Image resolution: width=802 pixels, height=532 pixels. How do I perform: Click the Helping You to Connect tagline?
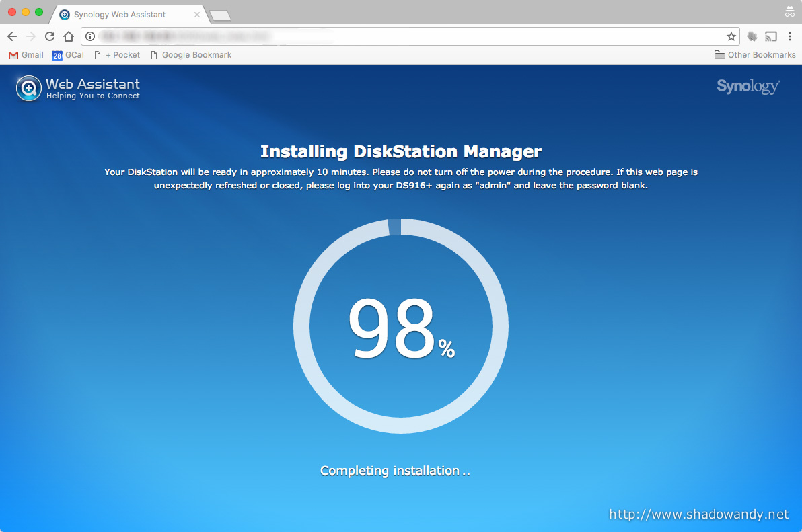(93, 96)
